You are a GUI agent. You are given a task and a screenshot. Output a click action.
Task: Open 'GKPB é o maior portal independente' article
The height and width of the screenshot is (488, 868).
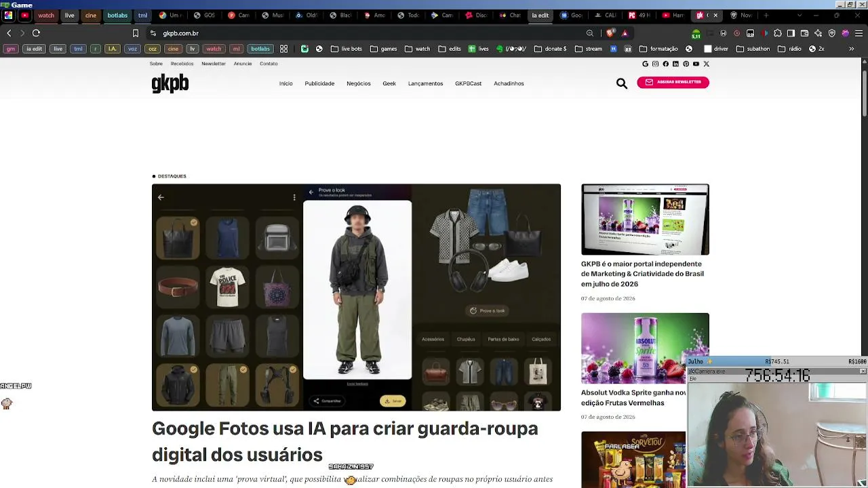click(x=642, y=274)
